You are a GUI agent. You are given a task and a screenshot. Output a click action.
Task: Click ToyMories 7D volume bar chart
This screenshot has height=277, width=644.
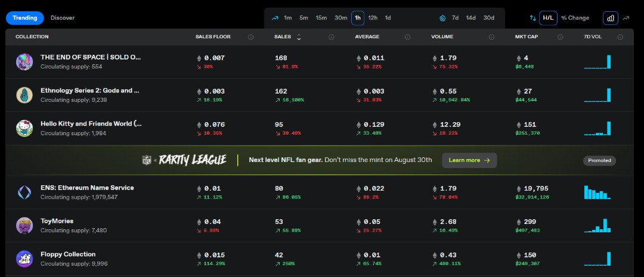[597, 225]
